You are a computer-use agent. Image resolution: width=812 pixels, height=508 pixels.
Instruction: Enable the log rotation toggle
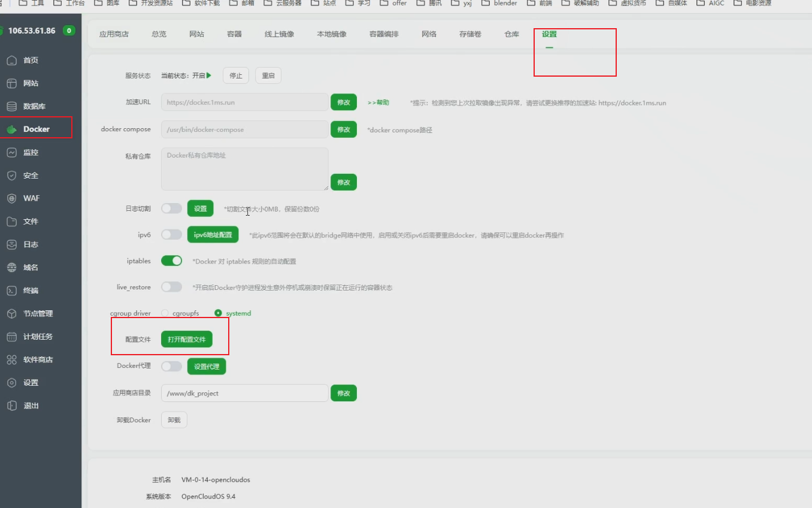(171, 208)
